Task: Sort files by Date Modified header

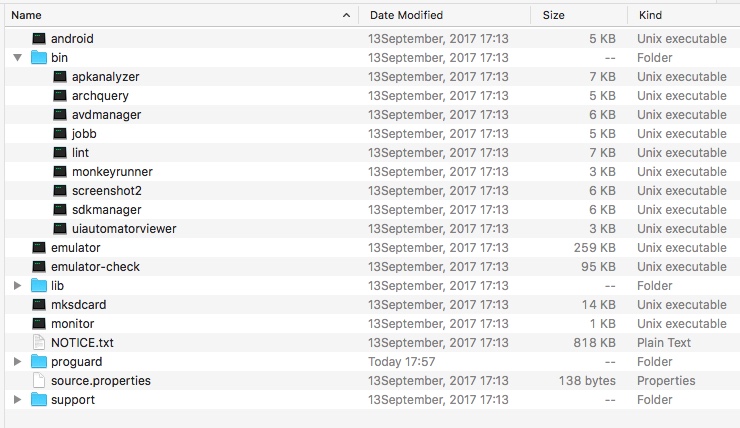Action: (406, 15)
